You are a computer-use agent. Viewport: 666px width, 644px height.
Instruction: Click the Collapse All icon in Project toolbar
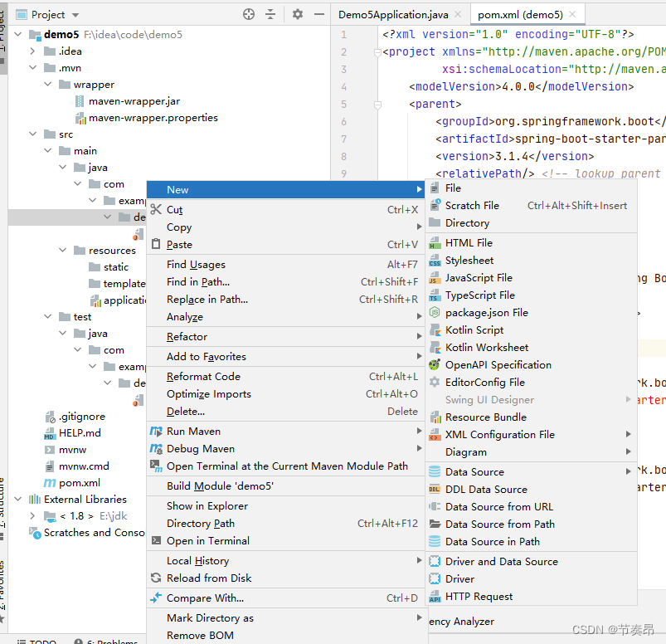[x=270, y=14]
